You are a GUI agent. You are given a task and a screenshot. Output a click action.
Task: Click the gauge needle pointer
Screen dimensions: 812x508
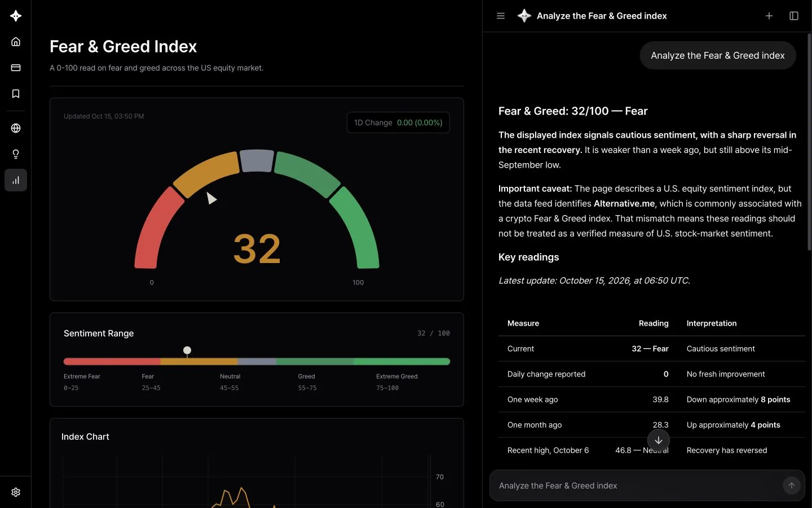pyautogui.click(x=211, y=198)
